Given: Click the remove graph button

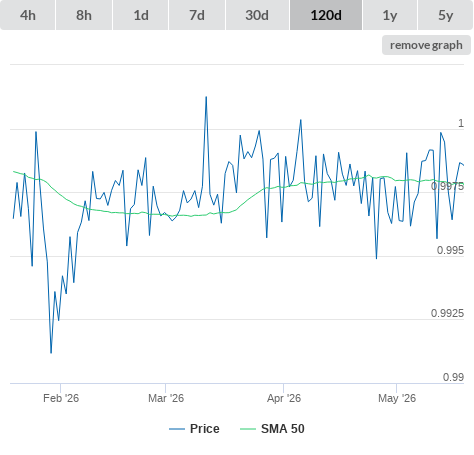Looking at the screenshot, I should click(x=426, y=45).
